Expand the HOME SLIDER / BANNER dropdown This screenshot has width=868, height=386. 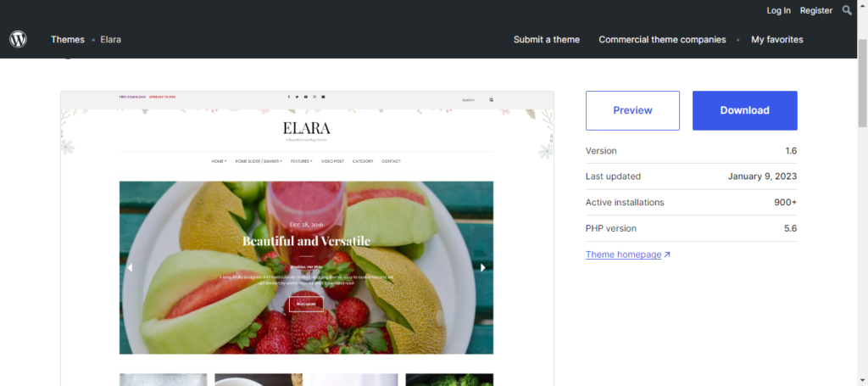(259, 161)
